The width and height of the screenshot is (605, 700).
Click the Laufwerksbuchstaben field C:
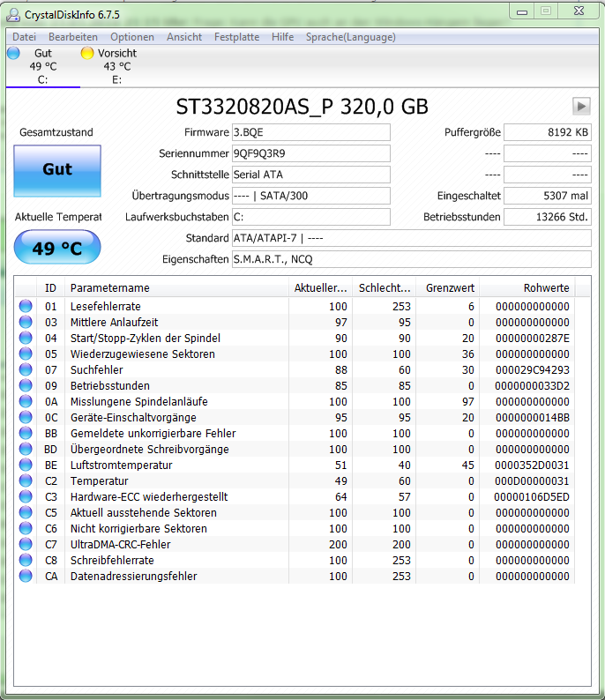click(311, 217)
